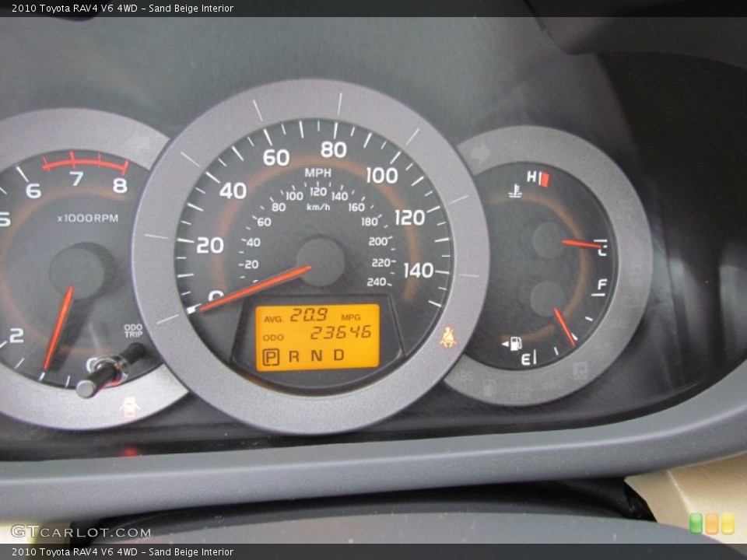Click the D gear letter
This screenshot has width=747, height=560.
(338, 355)
